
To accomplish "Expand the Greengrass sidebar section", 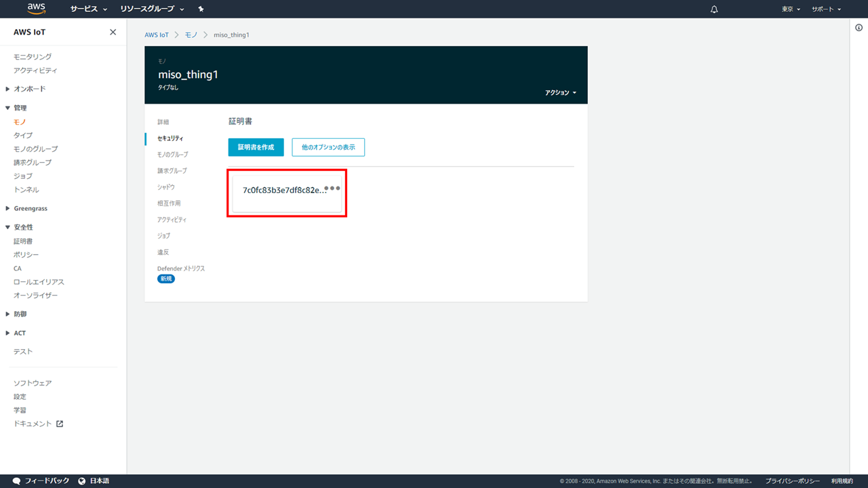I will pos(30,209).
